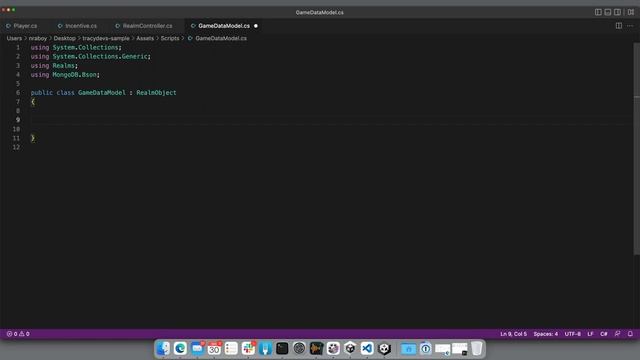Viewport: 640px width, 360px height.
Task: Select language mode C# in status bar
Action: click(x=604, y=334)
